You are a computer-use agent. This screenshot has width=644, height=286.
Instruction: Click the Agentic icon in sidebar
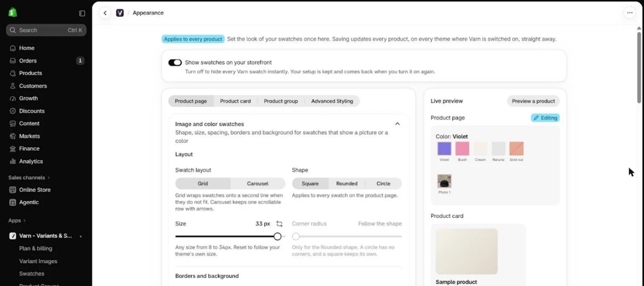click(x=13, y=202)
